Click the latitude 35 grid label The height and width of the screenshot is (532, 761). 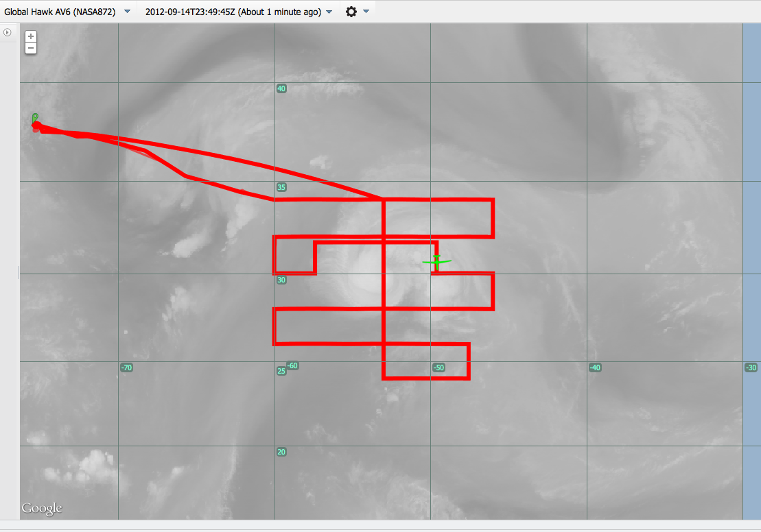[281, 187]
